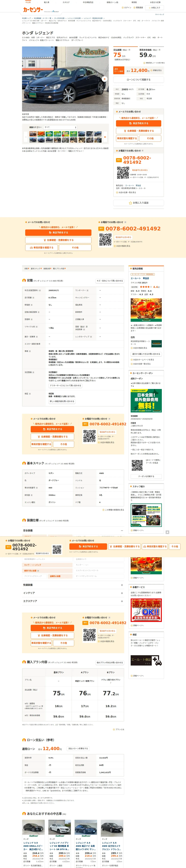Add the car with the star お気に入り追加 button
The height and width of the screenshot is (868, 186).
[138, 203]
